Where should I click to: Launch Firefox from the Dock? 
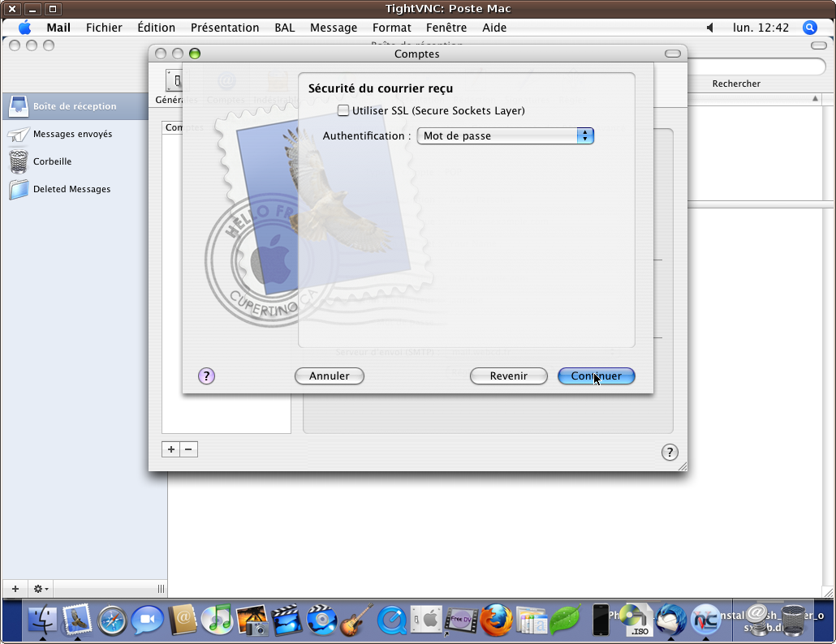(496, 620)
